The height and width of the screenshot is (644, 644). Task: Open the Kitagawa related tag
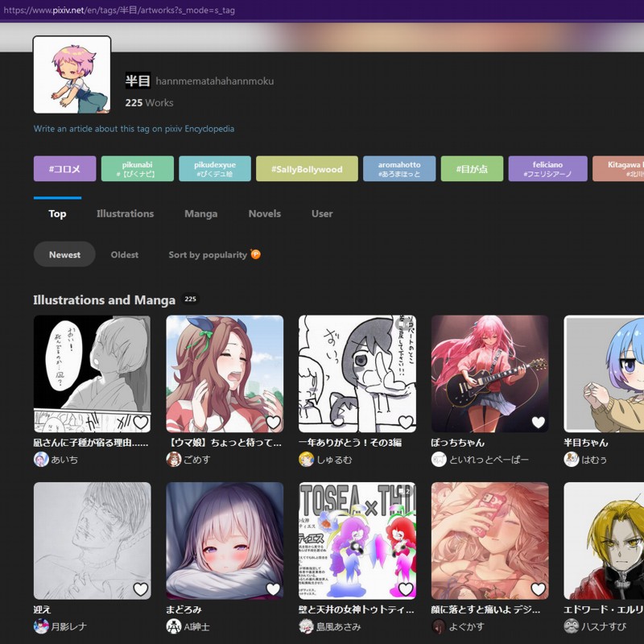[x=618, y=169]
